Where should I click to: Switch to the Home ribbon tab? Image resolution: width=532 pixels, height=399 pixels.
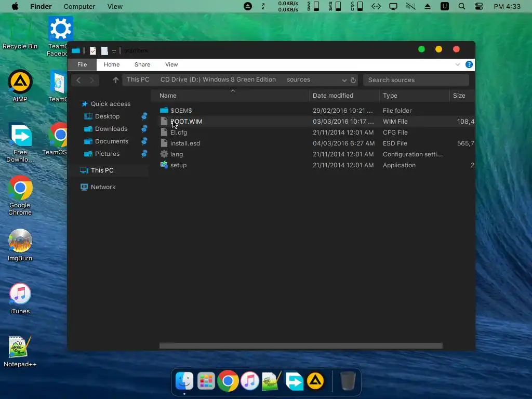[112, 64]
